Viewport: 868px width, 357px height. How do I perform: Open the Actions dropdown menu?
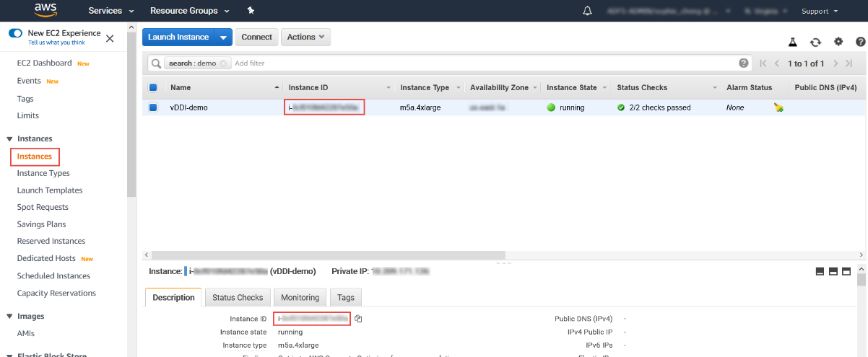click(x=305, y=38)
